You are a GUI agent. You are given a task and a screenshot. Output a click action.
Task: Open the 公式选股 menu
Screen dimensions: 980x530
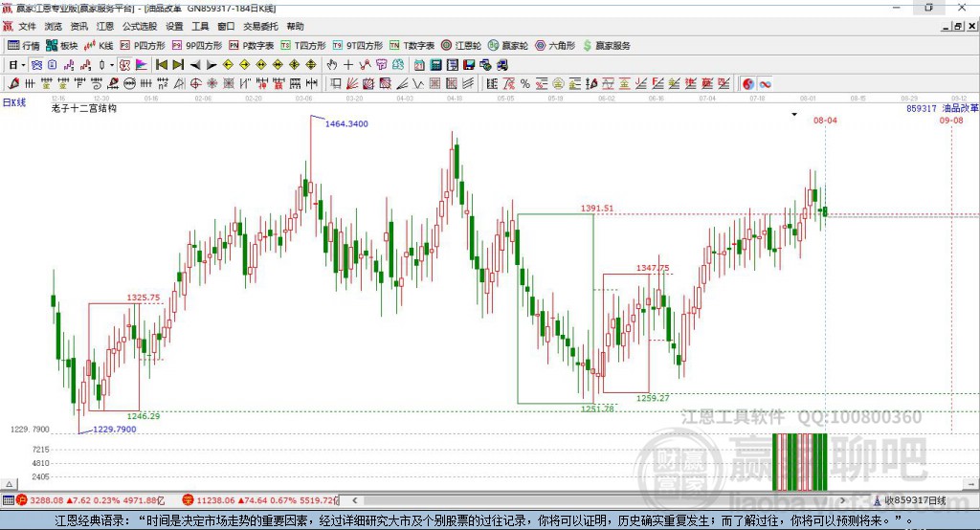pyautogui.click(x=140, y=26)
